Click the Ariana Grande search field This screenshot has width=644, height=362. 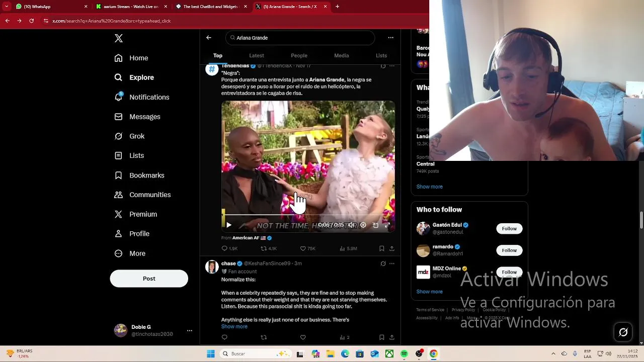[300, 38]
